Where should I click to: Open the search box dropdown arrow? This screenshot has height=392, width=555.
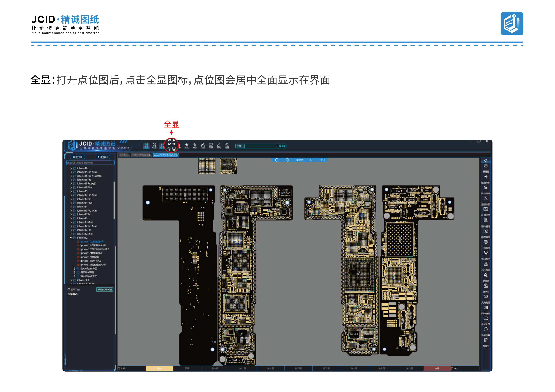[x=276, y=146]
